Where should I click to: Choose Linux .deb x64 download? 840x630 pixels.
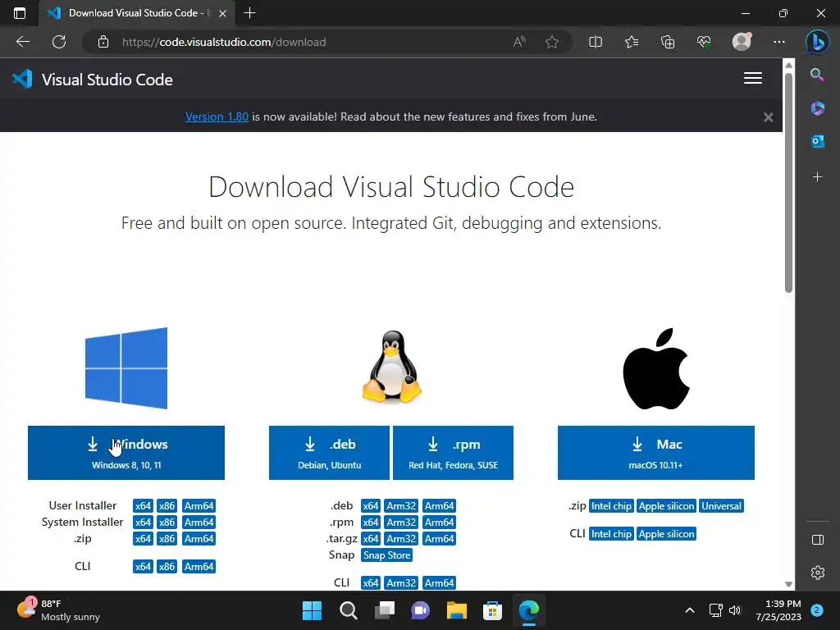point(370,505)
